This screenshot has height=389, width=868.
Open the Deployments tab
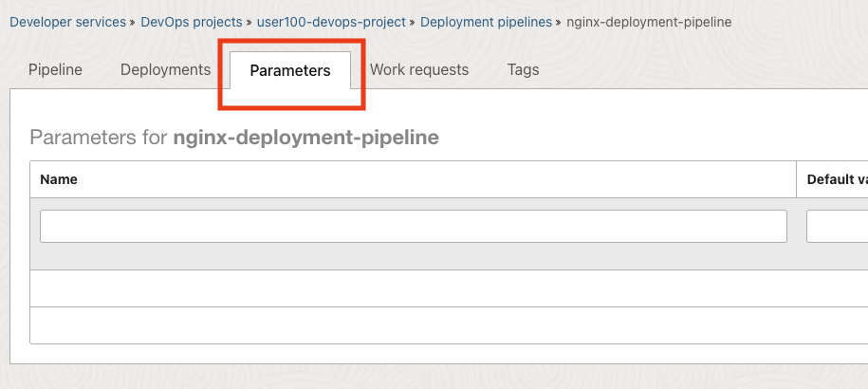165,69
